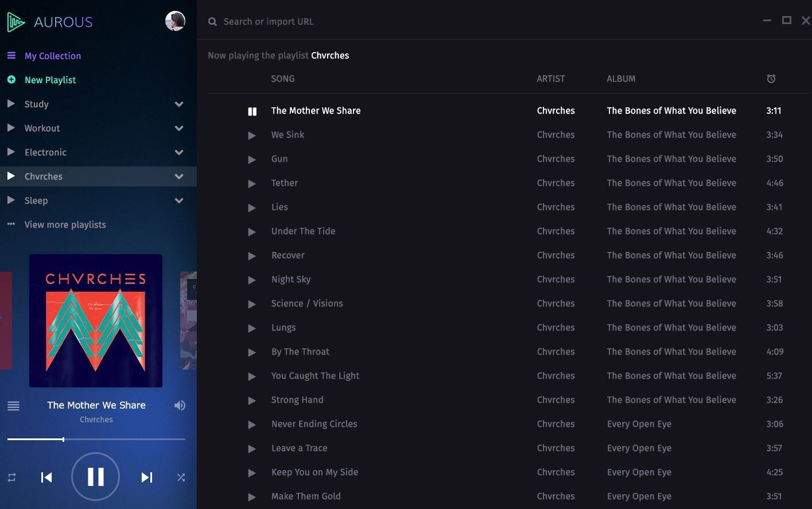The width and height of the screenshot is (812, 509).
Task: Create a New Playlist
Action: coord(50,80)
